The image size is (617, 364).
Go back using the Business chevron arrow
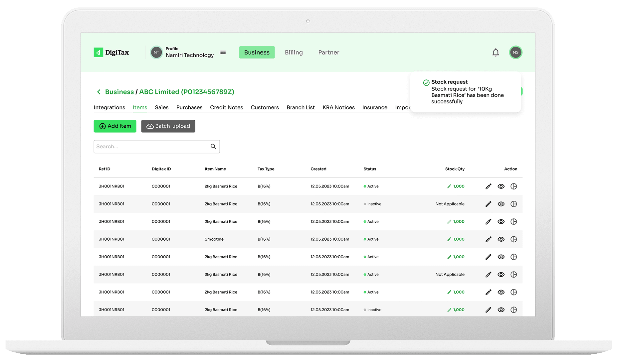tap(99, 92)
